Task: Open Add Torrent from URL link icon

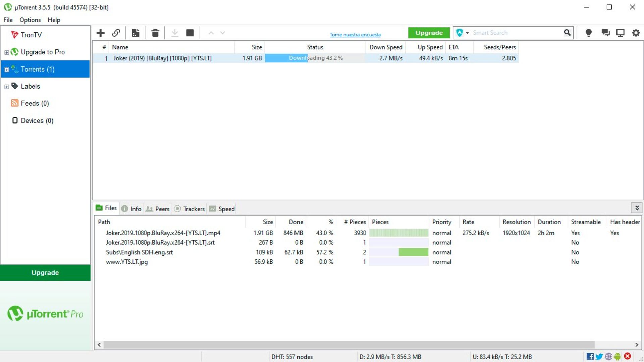Action: 116,33
